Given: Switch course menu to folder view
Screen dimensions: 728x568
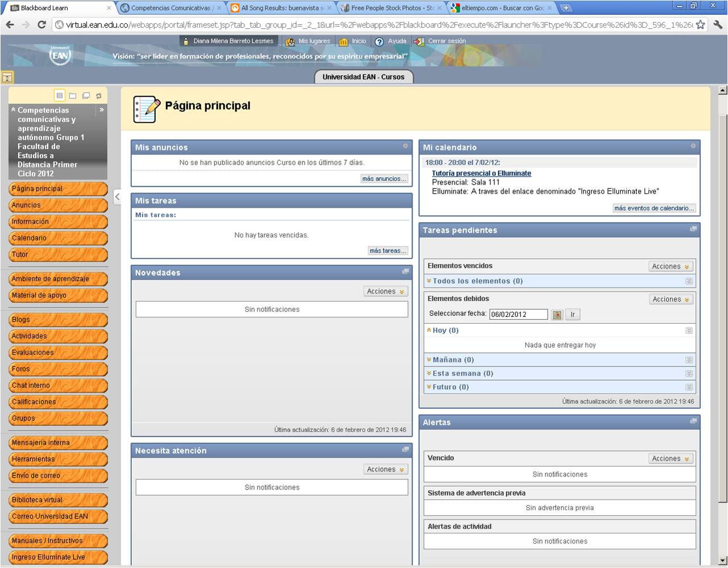Looking at the screenshot, I should (73, 95).
